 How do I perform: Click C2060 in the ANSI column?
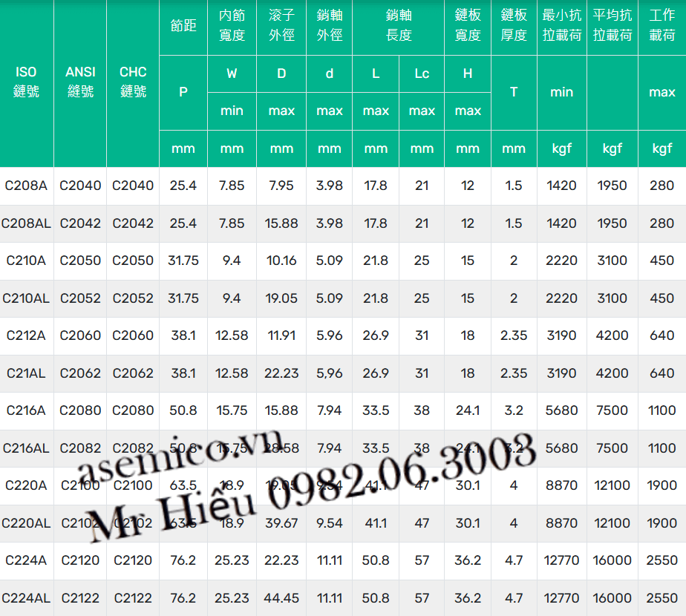tap(80, 335)
